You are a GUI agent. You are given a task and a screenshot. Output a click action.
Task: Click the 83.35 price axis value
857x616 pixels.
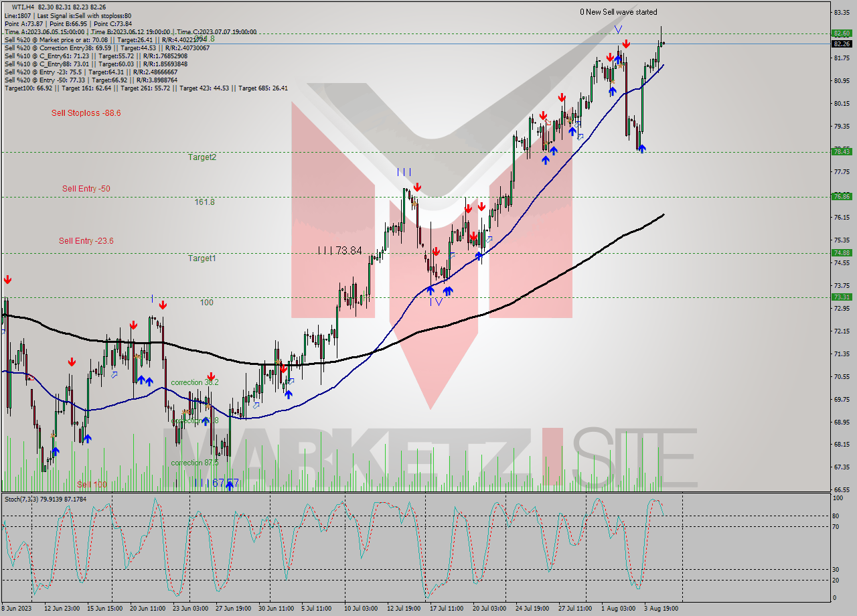coord(842,12)
